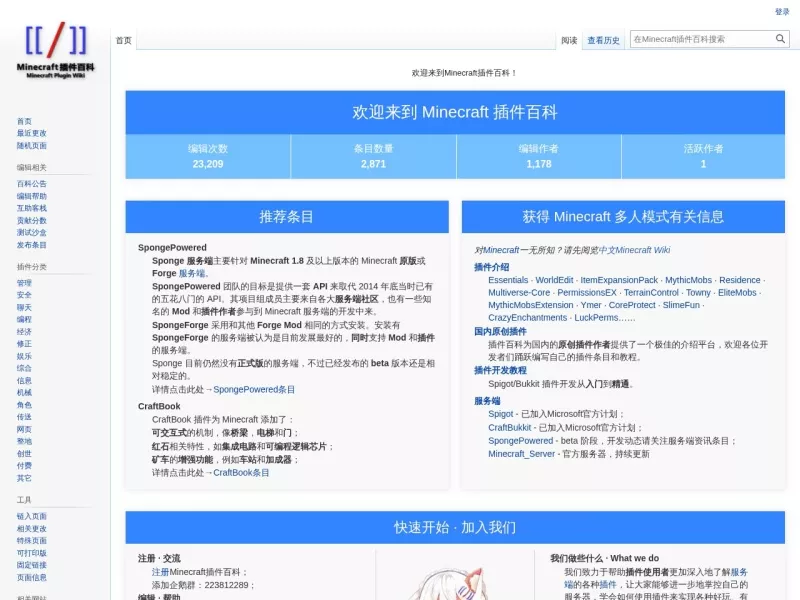This screenshot has width=800, height=600.
Task: Open the 编辑帮助 sidebar link
Action: coord(32,196)
